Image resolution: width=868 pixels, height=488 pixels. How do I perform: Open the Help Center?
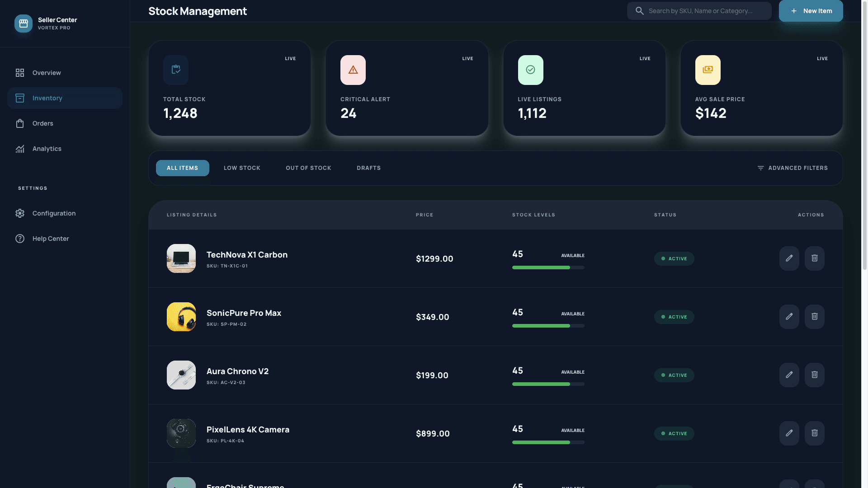[x=50, y=239]
